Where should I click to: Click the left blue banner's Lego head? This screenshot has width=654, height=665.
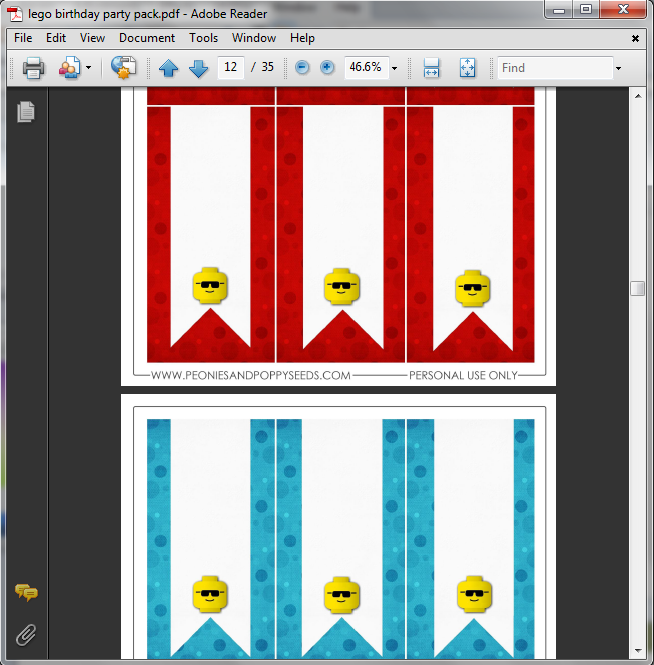(x=210, y=594)
